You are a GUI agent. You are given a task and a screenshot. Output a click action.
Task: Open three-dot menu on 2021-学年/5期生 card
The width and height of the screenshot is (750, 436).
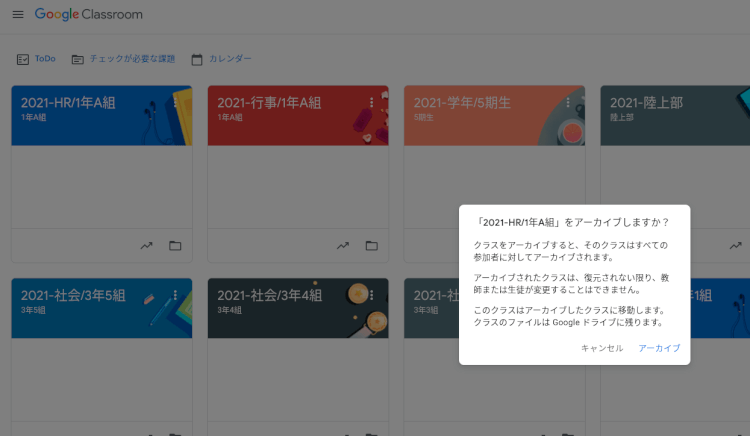tap(568, 102)
